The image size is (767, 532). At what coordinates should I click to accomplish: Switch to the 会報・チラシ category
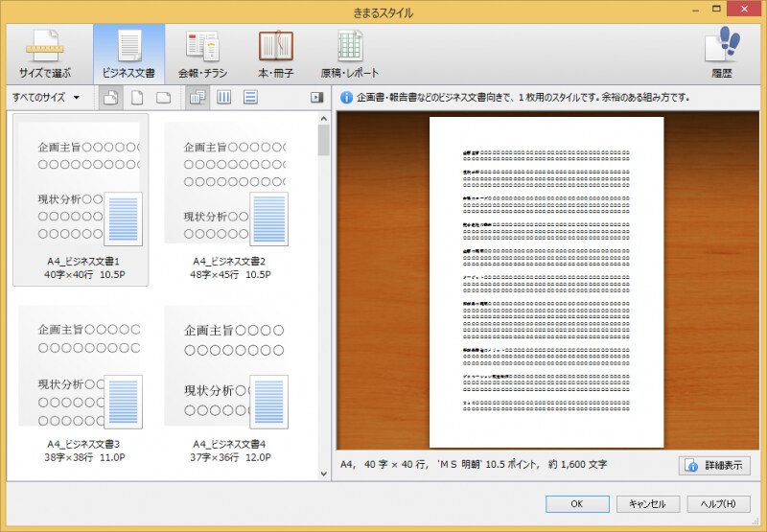[x=202, y=54]
